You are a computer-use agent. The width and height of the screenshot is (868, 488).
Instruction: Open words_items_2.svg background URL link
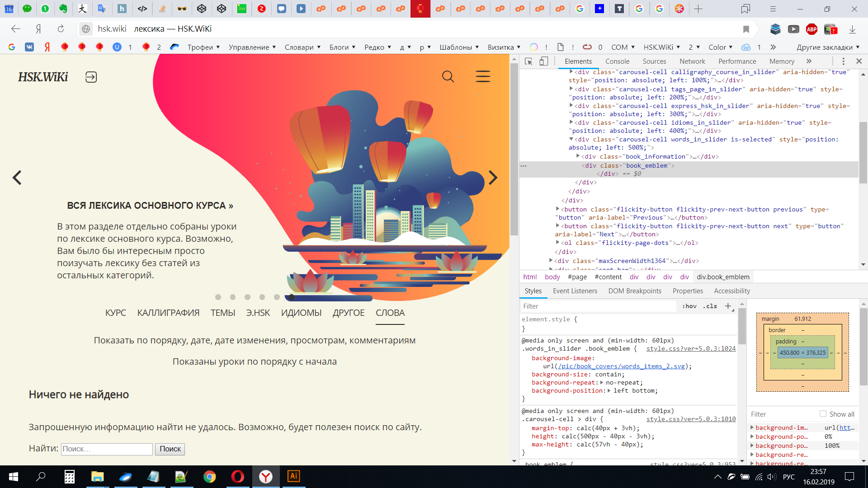tap(622, 366)
